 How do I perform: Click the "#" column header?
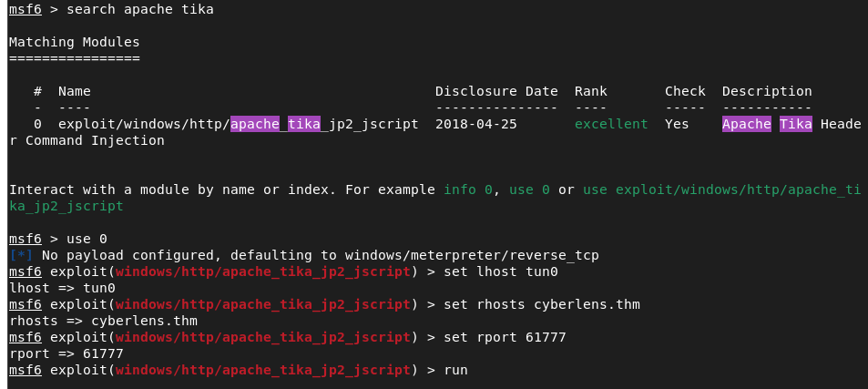click(37, 91)
